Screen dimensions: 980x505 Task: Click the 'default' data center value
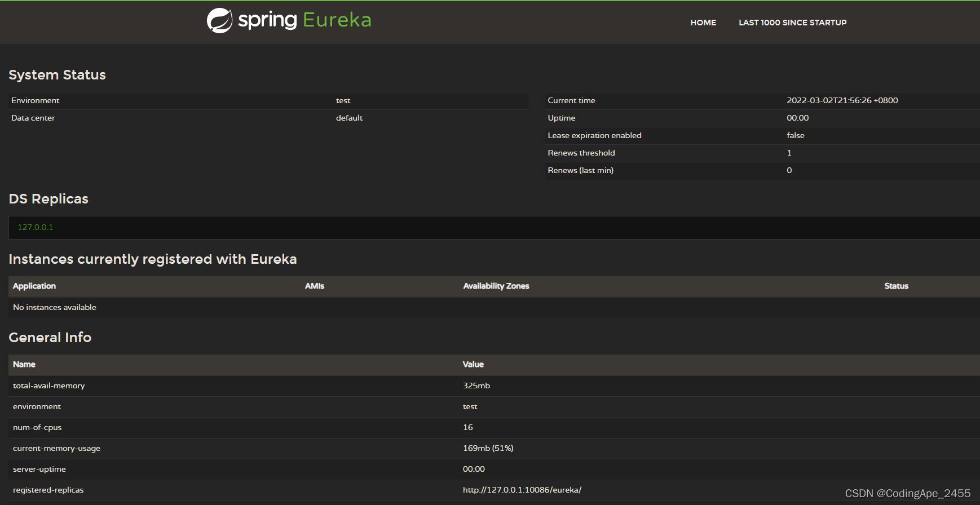pos(349,118)
